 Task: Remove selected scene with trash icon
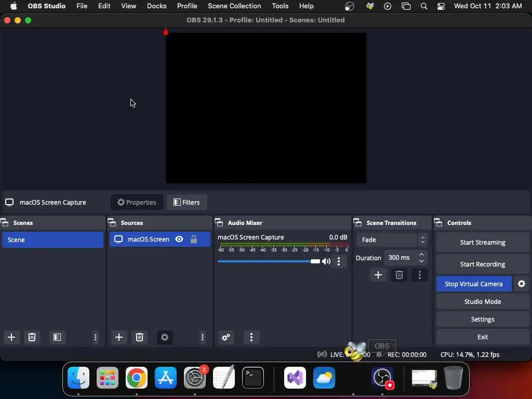click(x=32, y=337)
